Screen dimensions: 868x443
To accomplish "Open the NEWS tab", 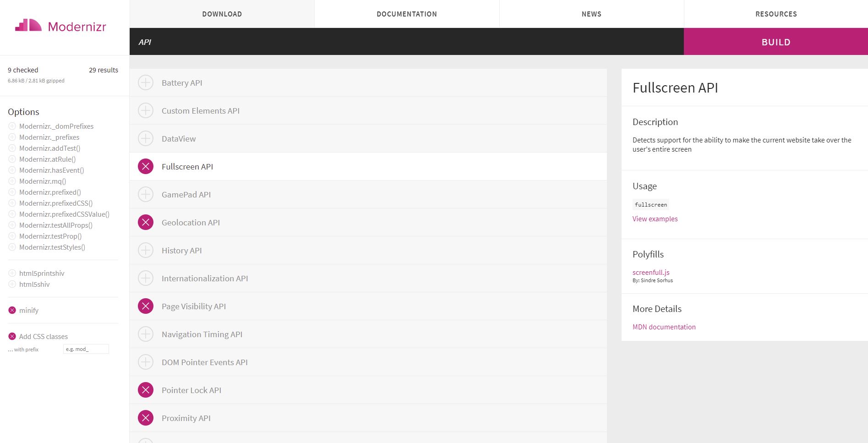I will coord(591,14).
